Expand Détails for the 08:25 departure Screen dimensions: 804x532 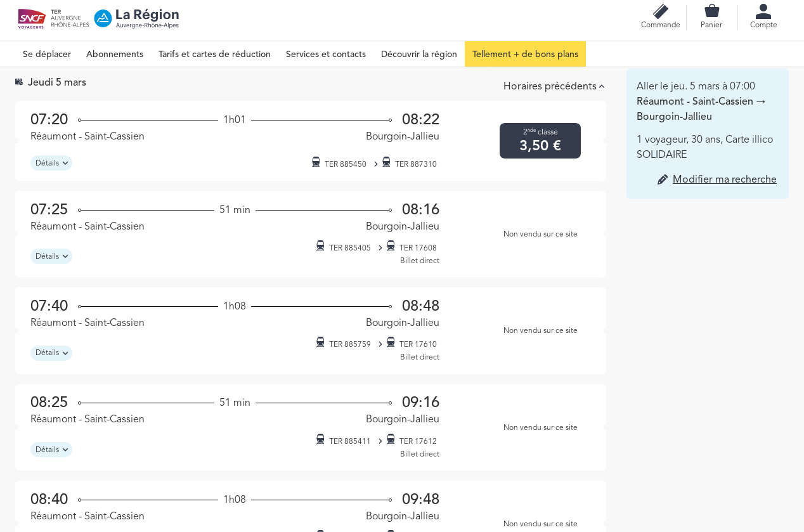[51, 450]
